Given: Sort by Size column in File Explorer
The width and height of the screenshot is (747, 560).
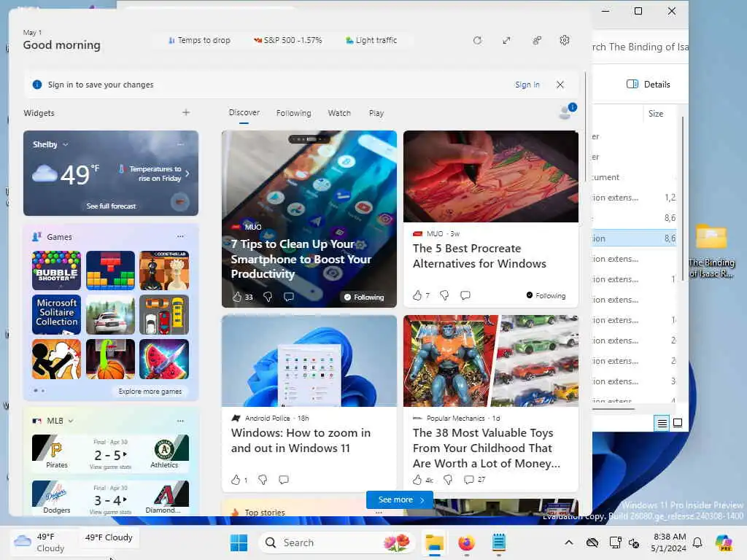Looking at the screenshot, I should click(x=656, y=113).
